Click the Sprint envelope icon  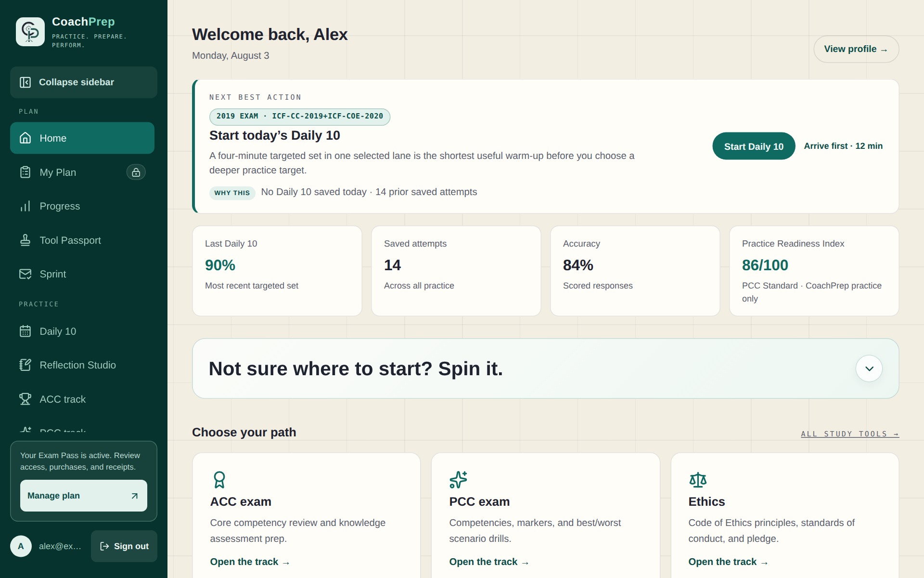(x=25, y=274)
